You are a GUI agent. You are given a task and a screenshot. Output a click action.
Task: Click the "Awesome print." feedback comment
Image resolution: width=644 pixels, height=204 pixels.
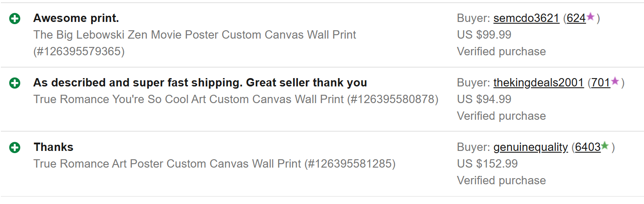(x=76, y=18)
